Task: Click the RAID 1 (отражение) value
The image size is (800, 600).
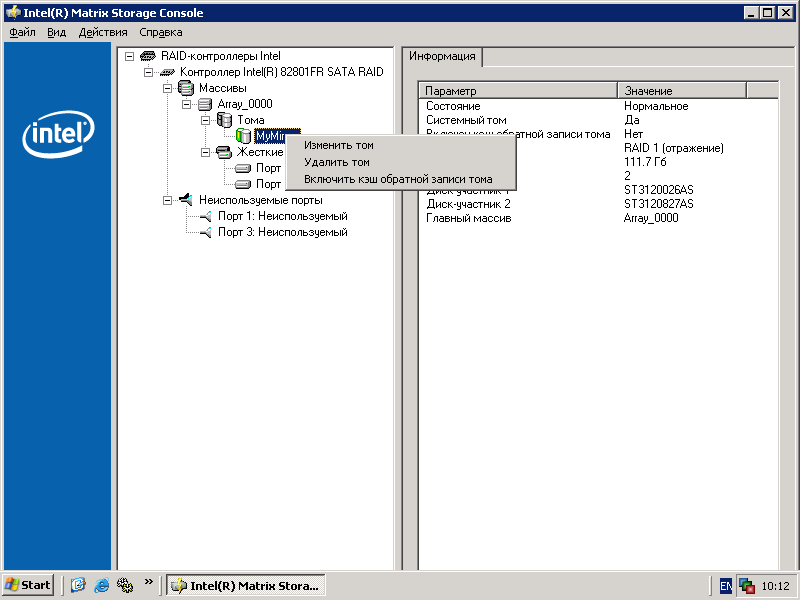Action: point(673,148)
